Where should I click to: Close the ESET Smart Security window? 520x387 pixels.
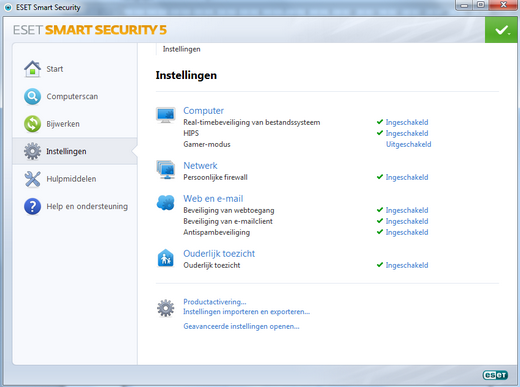503,5
